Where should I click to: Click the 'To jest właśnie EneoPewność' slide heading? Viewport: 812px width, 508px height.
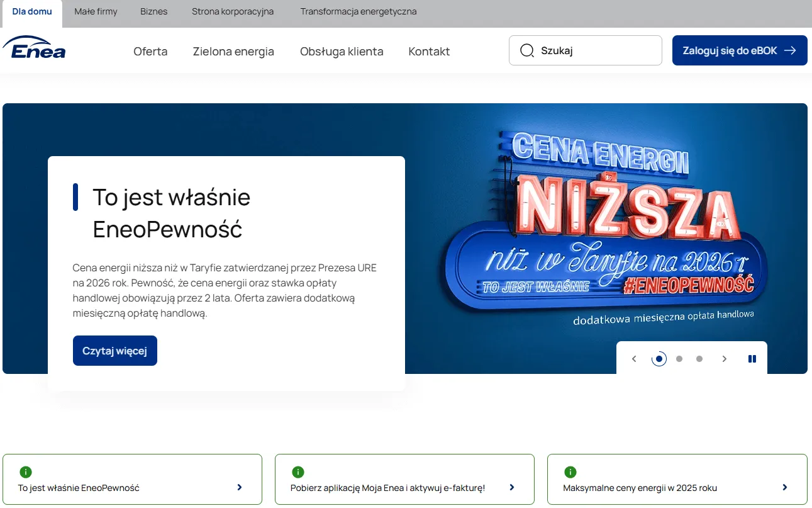coord(172,213)
